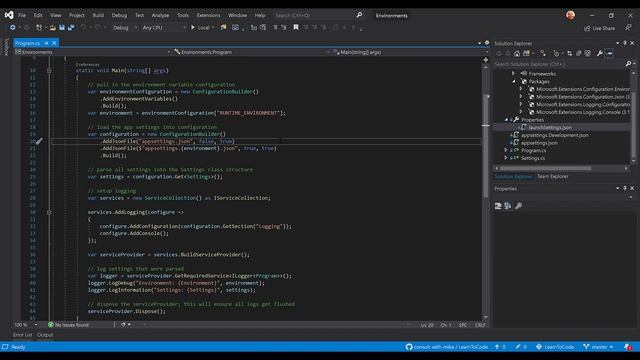Click the Navigate Backward toolbar icon
Viewport: 640px width, 360px height.
pos(13,27)
